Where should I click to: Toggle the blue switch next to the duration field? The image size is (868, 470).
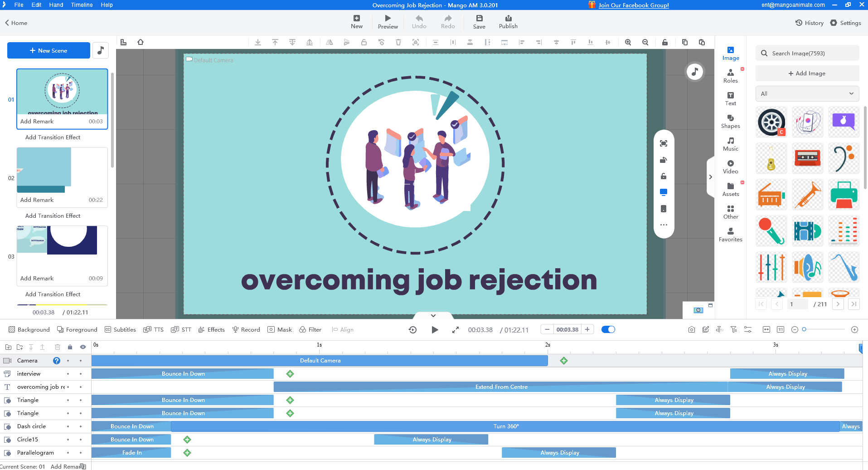pyautogui.click(x=608, y=329)
